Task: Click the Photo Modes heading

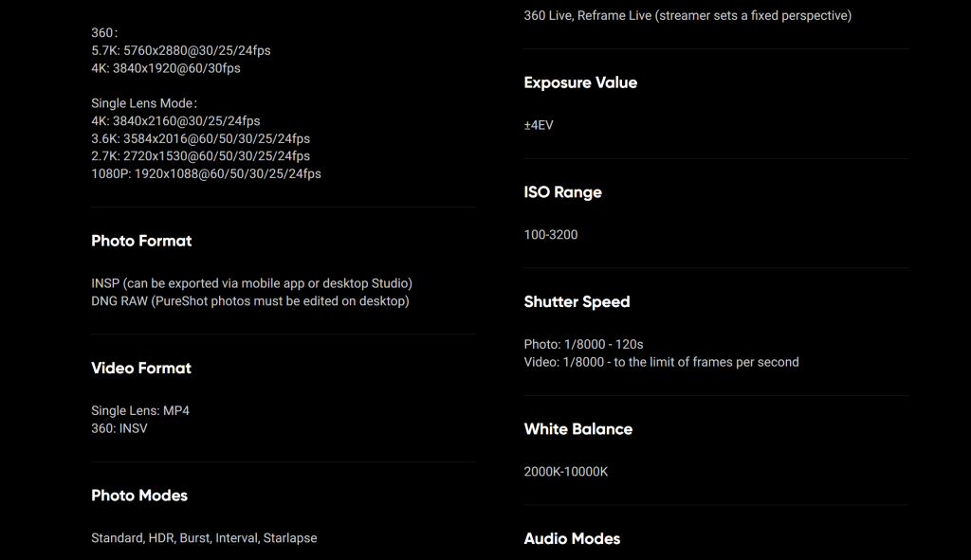Action: coord(139,496)
